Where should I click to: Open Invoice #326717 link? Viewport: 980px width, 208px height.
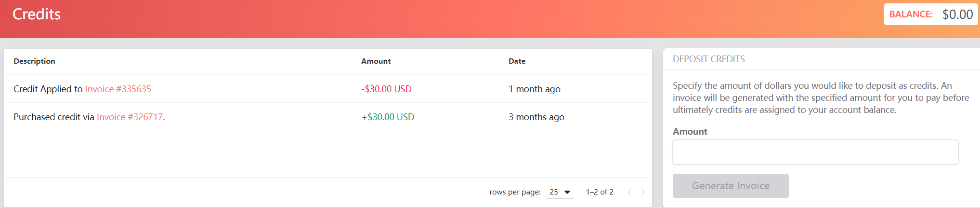130,117
